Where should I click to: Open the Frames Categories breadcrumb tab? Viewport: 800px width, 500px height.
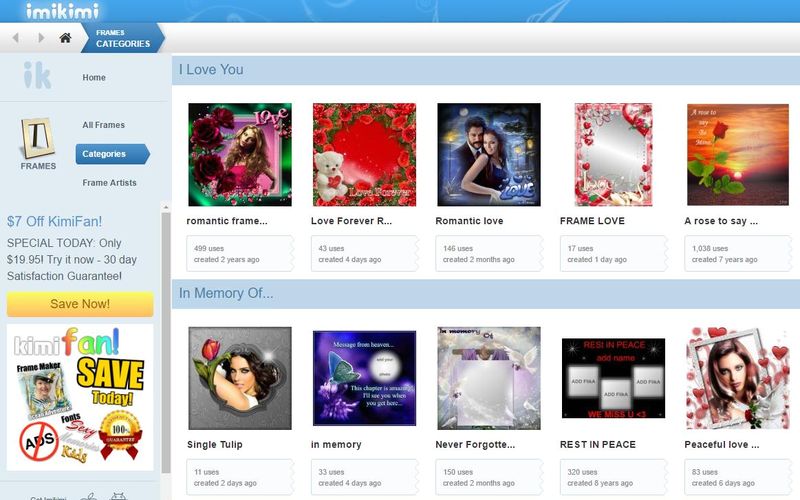click(123, 38)
